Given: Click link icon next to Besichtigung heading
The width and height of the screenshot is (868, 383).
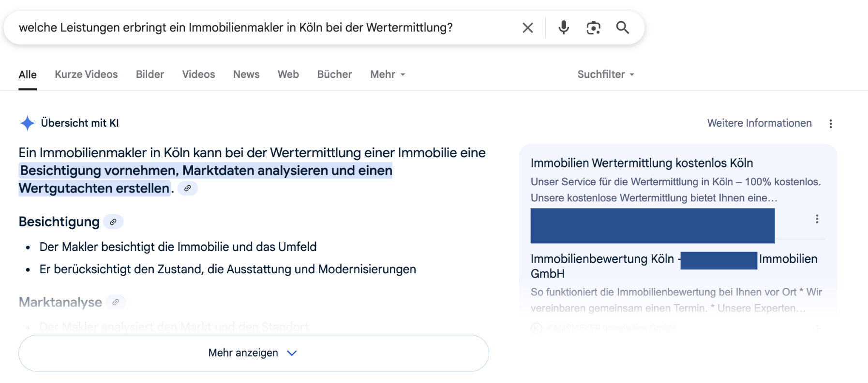Looking at the screenshot, I should tap(113, 222).
